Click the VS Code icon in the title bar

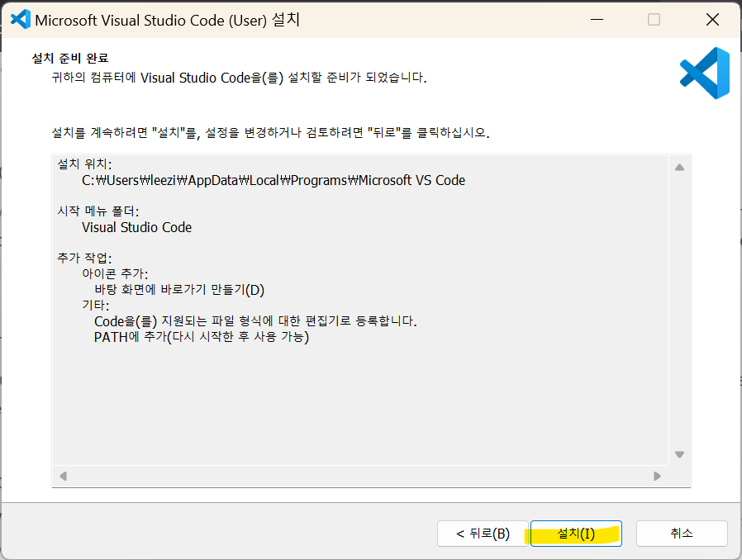[20, 19]
